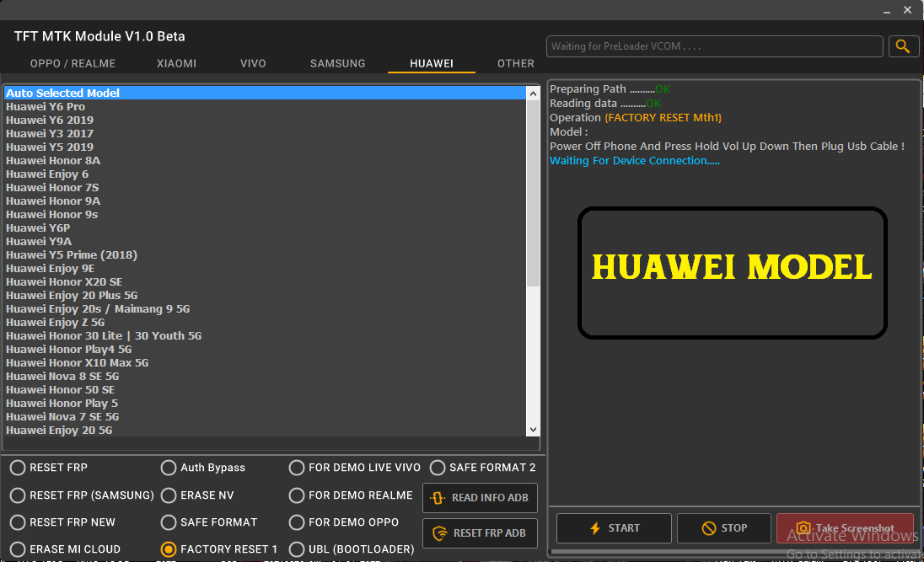Click the model list scrollbar thumb
Screen dimensions: 924x562
point(533,193)
